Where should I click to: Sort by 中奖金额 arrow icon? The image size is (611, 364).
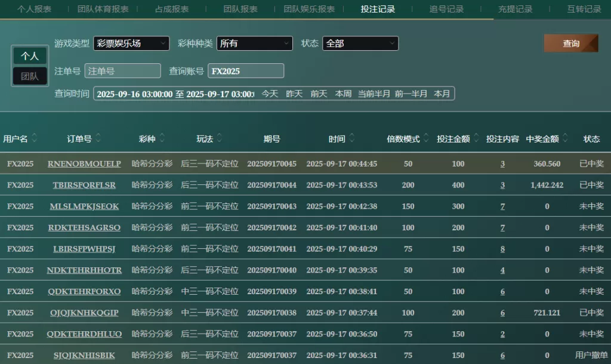click(x=566, y=138)
